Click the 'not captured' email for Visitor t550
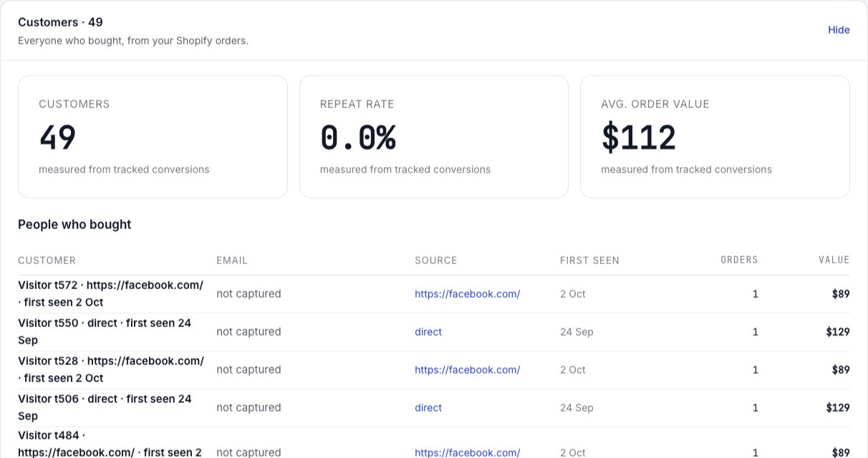 coord(249,332)
